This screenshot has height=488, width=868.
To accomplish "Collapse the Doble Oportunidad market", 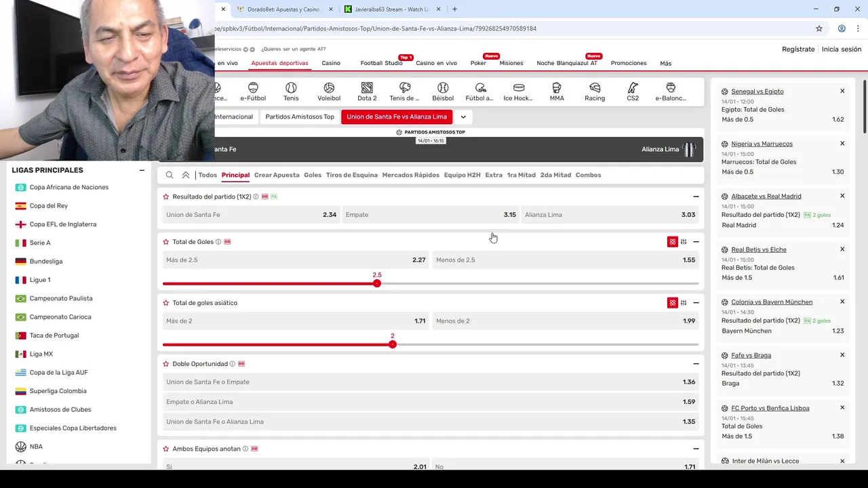I will tap(696, 364).
